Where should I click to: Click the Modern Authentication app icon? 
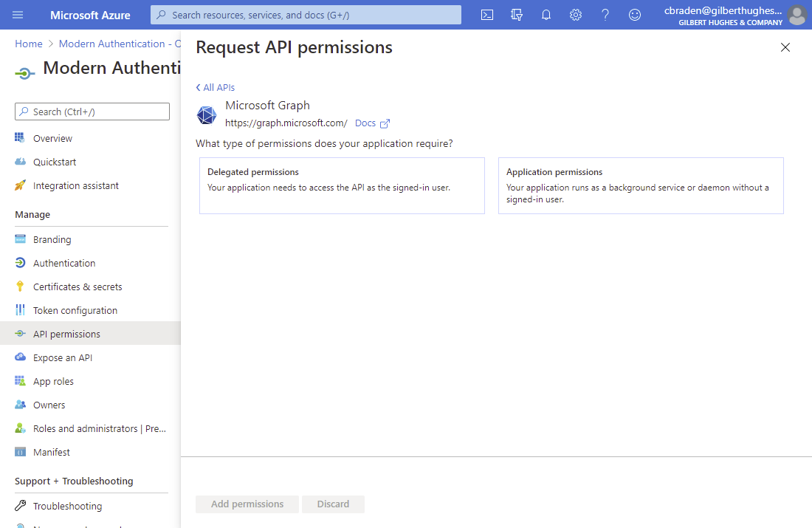(x=25, y=74)
